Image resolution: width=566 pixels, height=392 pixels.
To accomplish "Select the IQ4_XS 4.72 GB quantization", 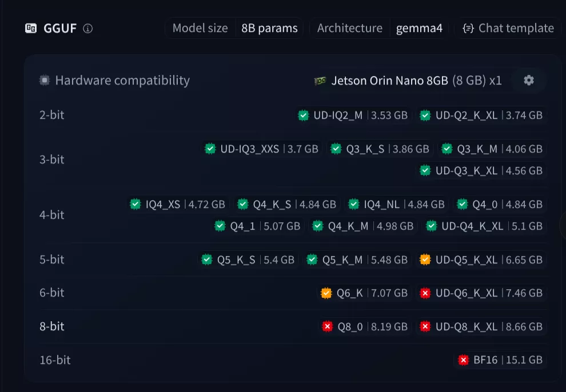I will click(177, 204).
